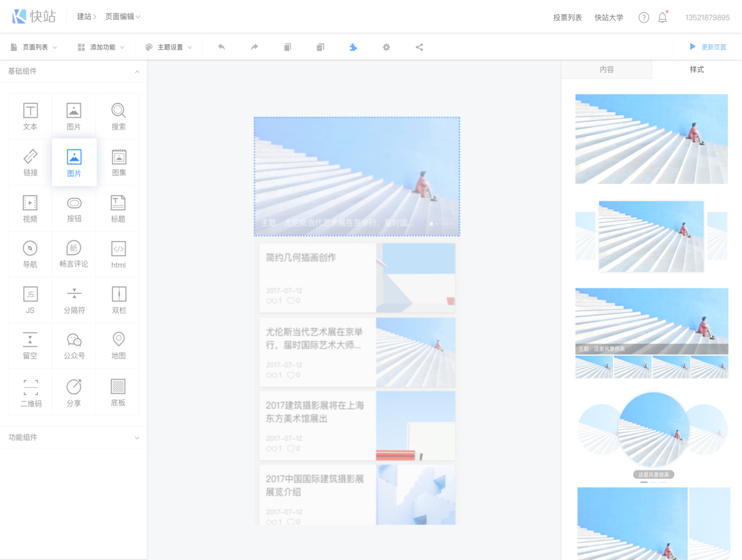The height and width of the screenshot is (560, 742).
Task: Choose the circular carousel style thumbnail
Action: (652, 434)
